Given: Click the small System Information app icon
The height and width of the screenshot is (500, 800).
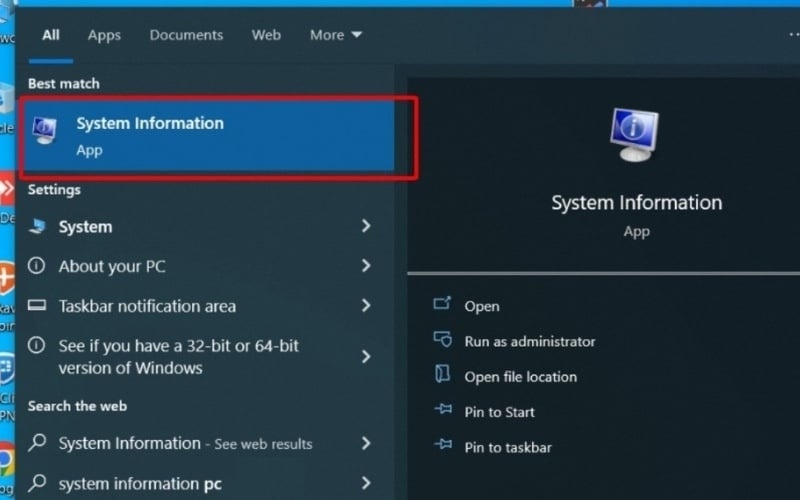Looking at the screenshot, I should click(45, 130).
